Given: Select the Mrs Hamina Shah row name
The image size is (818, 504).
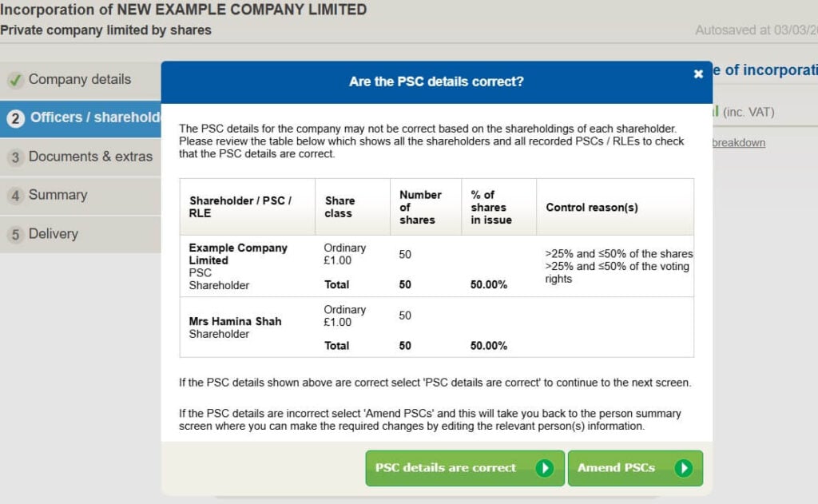Looking at the screenshot, I should (x=235, y=322).
